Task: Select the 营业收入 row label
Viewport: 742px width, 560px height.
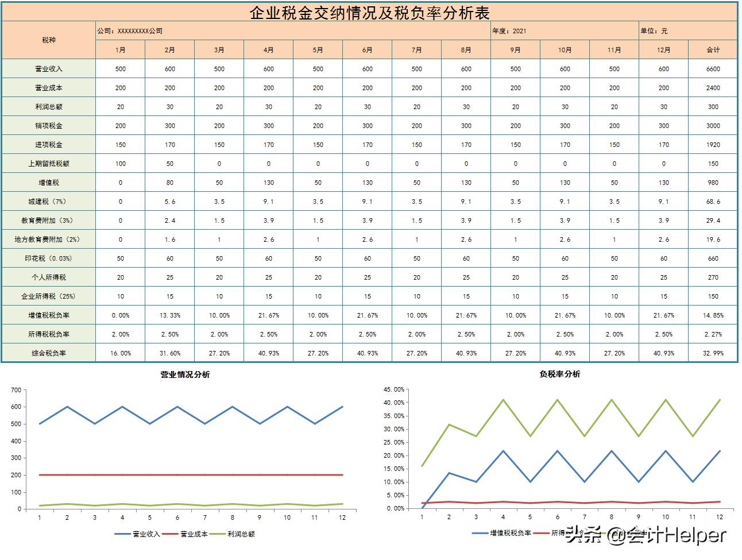Action: [x=48, y=68]
